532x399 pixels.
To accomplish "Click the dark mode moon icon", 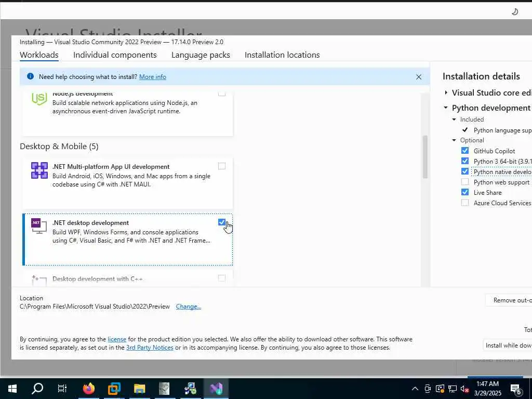I will (515, 11).
